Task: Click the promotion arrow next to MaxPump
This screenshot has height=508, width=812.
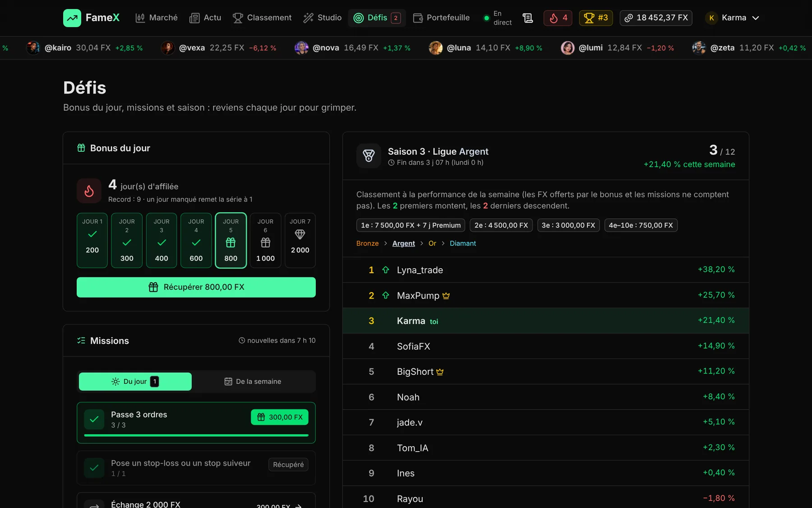Action: tap(386, 295)
